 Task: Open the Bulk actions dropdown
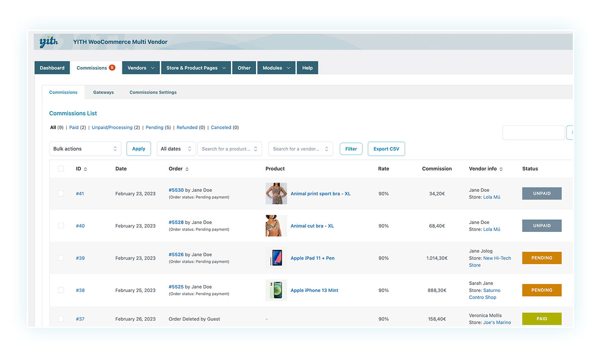85,149
